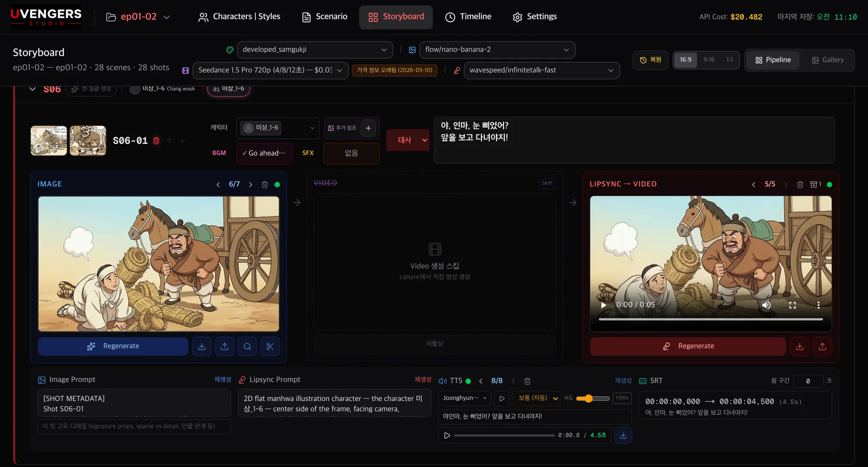Switch to Pipeline view
The width and height of the screenshot is (868, 467).
(773, 60)
